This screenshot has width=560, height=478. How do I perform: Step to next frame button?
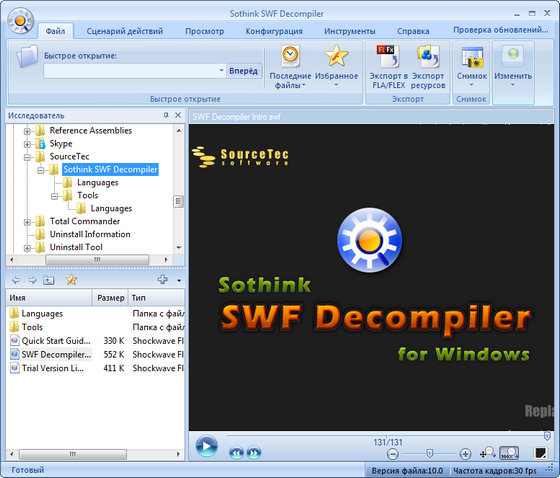[254, 453]
